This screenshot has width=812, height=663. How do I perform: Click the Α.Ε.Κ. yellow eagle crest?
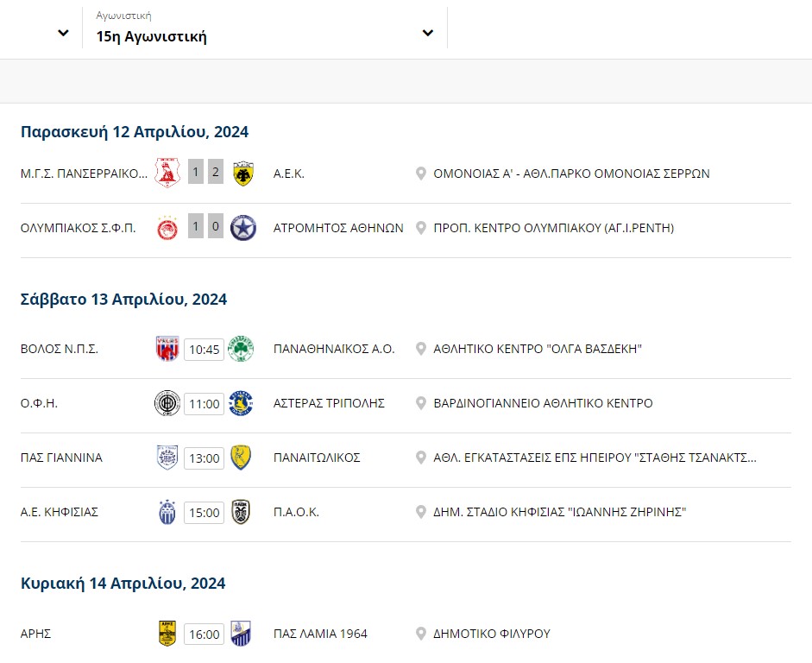click(242, 174)
